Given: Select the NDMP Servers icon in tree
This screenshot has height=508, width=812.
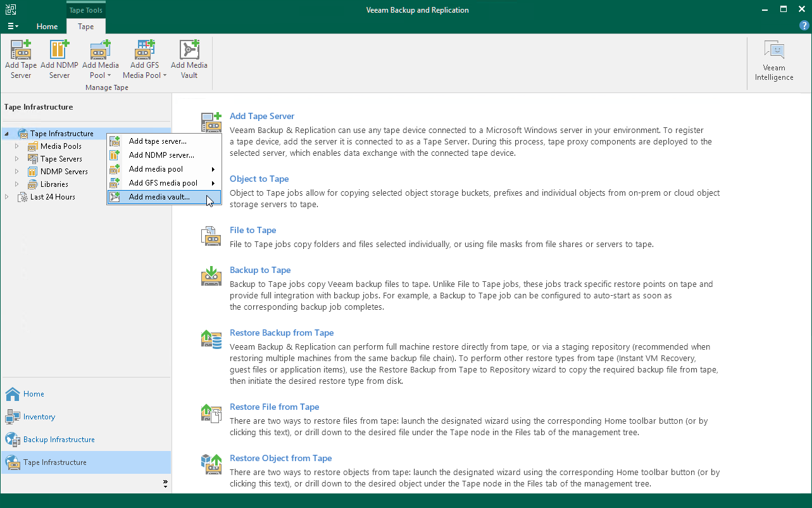Looking at the screenshot, I should (x=33, y=172).
